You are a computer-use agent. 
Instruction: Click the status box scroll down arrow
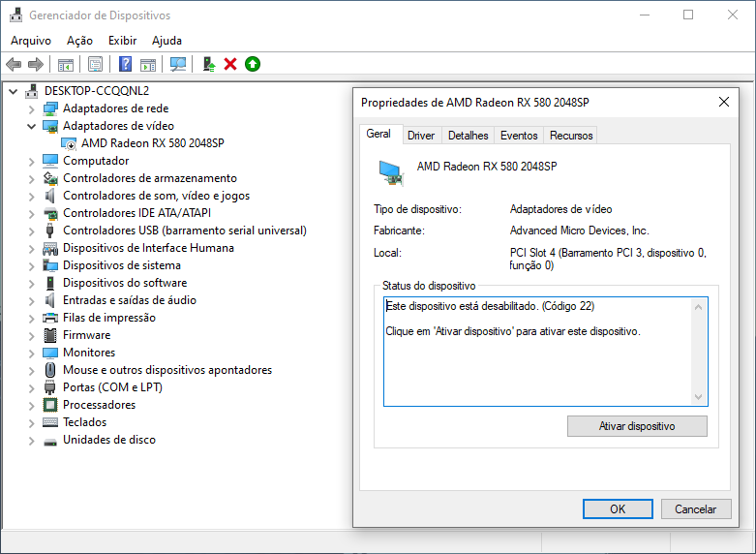698,397
